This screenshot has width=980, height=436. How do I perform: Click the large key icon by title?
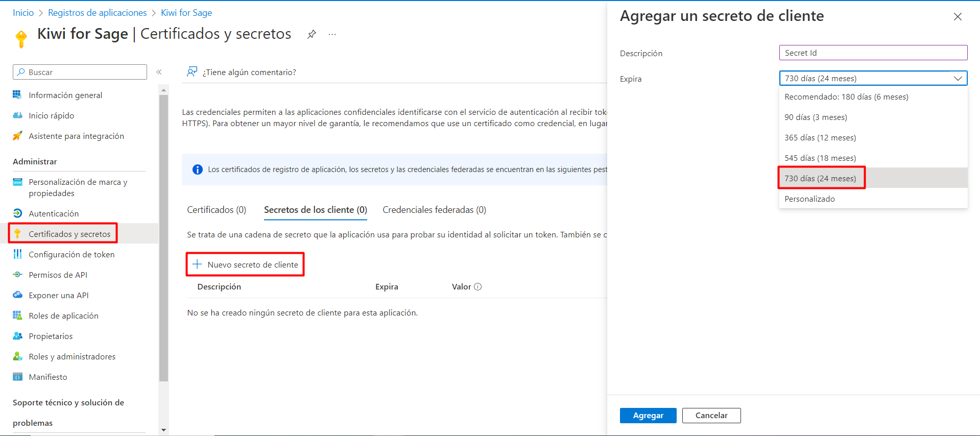click(x=21, y=39)
